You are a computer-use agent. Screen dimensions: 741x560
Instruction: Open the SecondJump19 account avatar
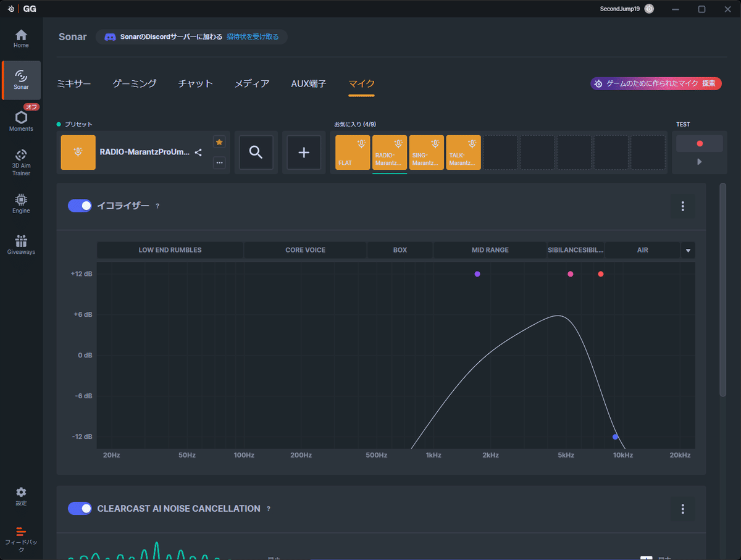(x=649, y=9)
